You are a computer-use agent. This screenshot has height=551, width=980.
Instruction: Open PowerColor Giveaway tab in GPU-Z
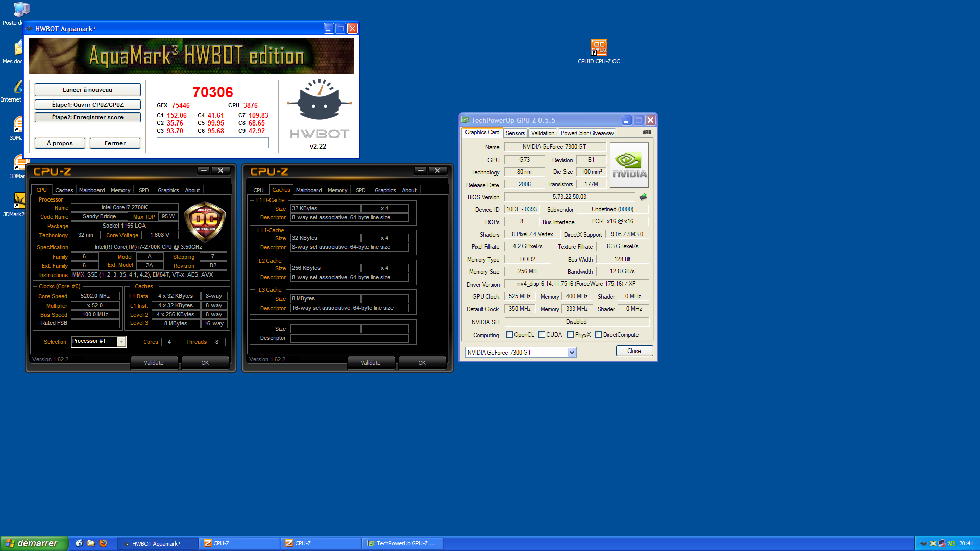point(587,133)
